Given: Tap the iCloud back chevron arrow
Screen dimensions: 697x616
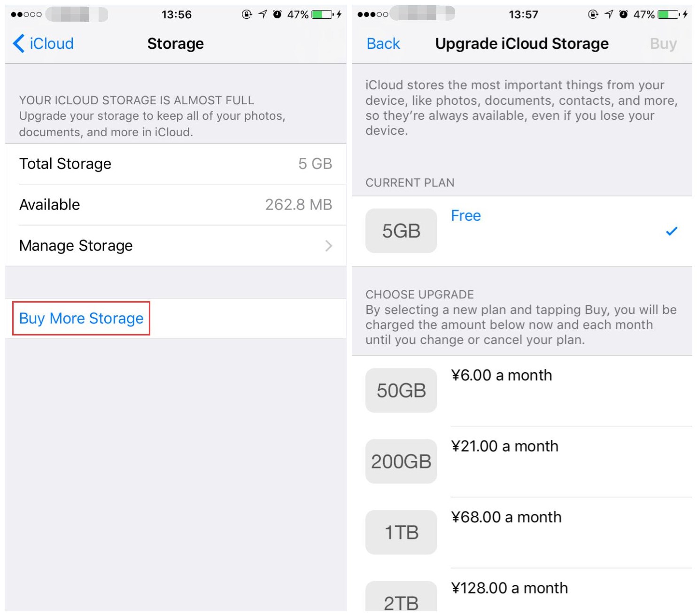Looking at the screenshot, I should coord(19,44).
